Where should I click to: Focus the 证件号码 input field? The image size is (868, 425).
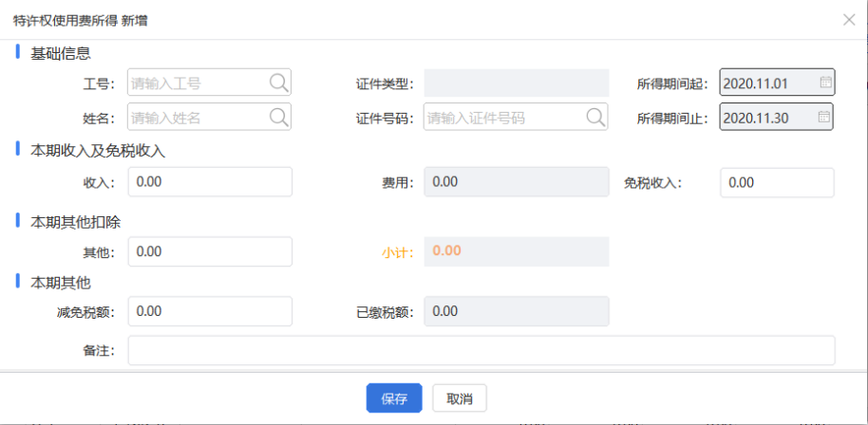point(516,117)
